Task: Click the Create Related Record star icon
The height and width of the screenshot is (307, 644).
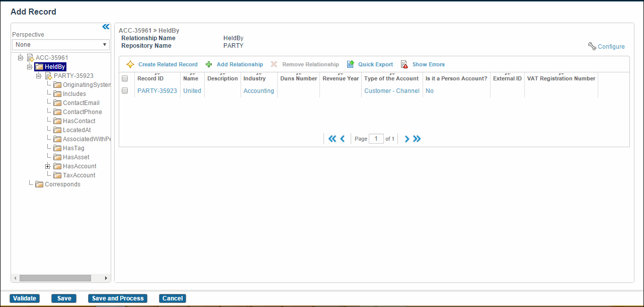Action: pos(130,64)
